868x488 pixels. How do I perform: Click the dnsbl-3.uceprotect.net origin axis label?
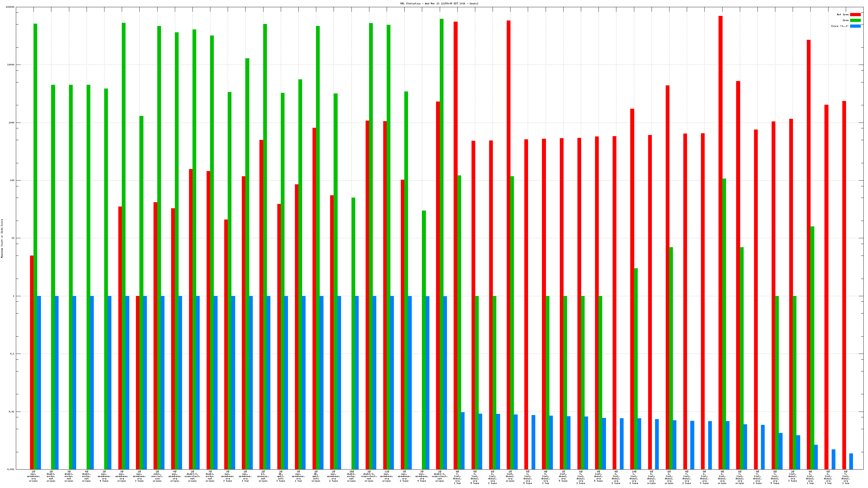coord(192,476)
